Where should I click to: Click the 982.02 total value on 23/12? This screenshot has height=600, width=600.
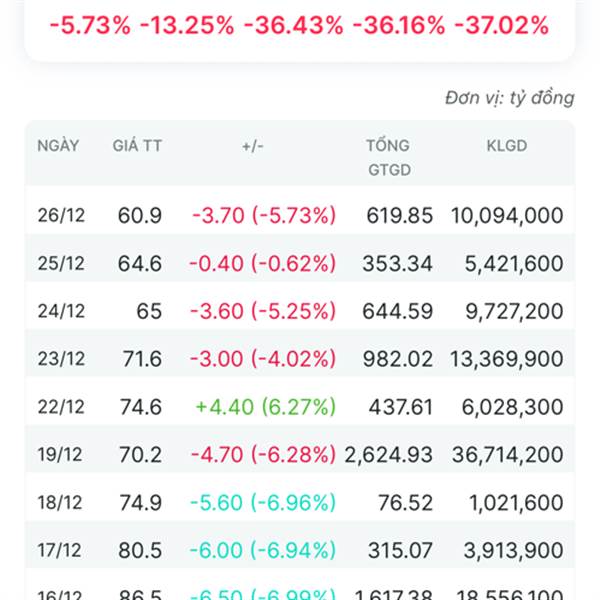398,359
